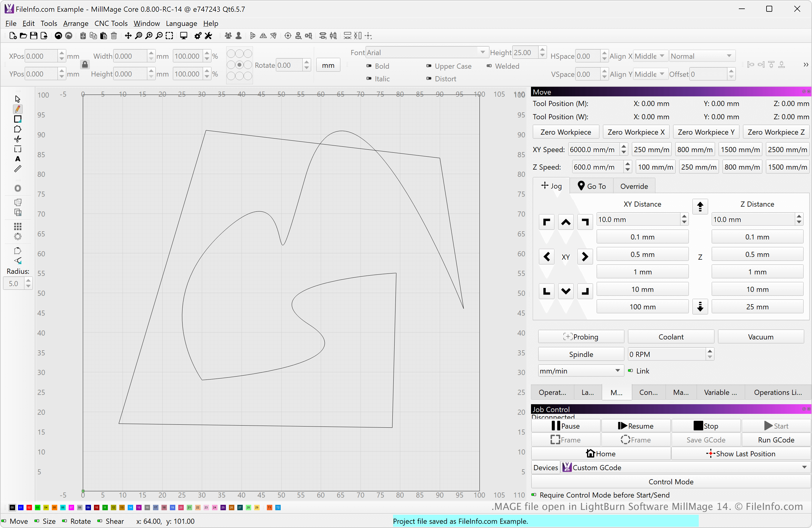The image size is (812, 528).
Task: Select the scissors cut shapes tool
Action: coord(17,139)
